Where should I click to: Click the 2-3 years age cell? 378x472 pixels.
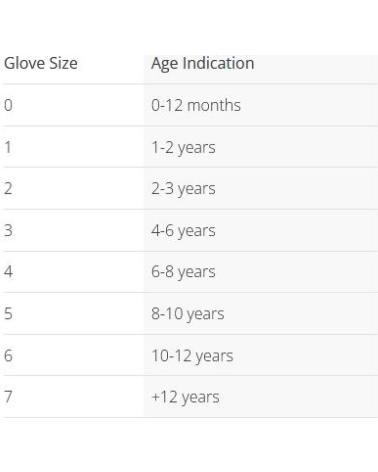[183, 189]
